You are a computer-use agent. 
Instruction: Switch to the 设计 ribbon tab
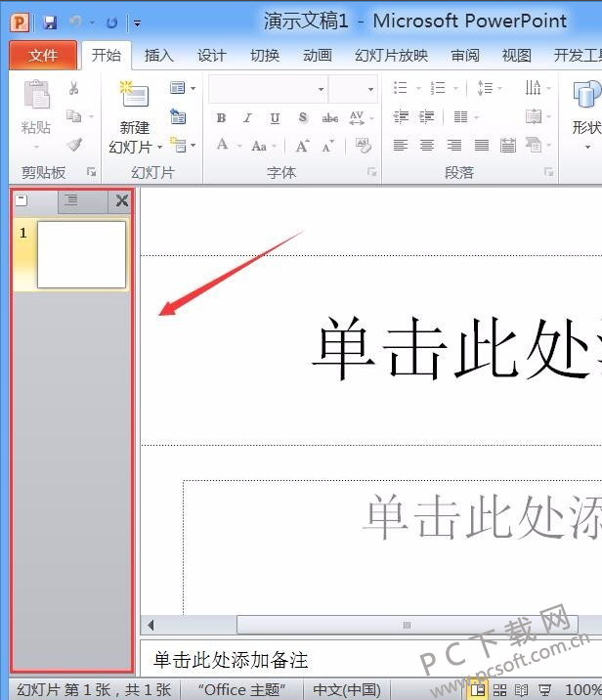[211, 56]
